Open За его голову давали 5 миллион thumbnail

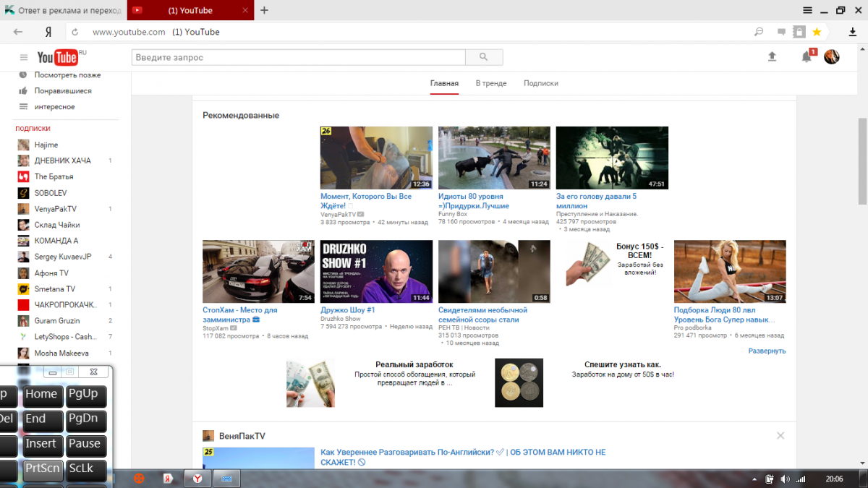click(612, 158)
